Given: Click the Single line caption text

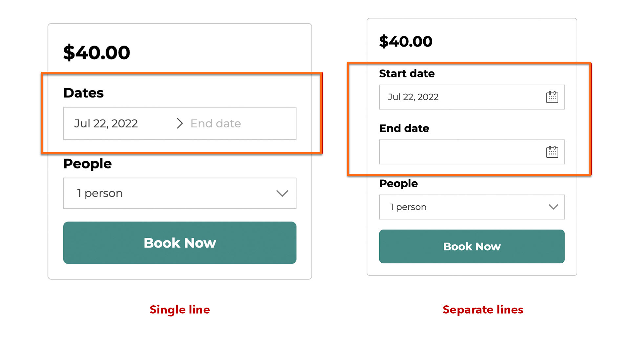Looking at the screenshot, I should click(180, 310).
